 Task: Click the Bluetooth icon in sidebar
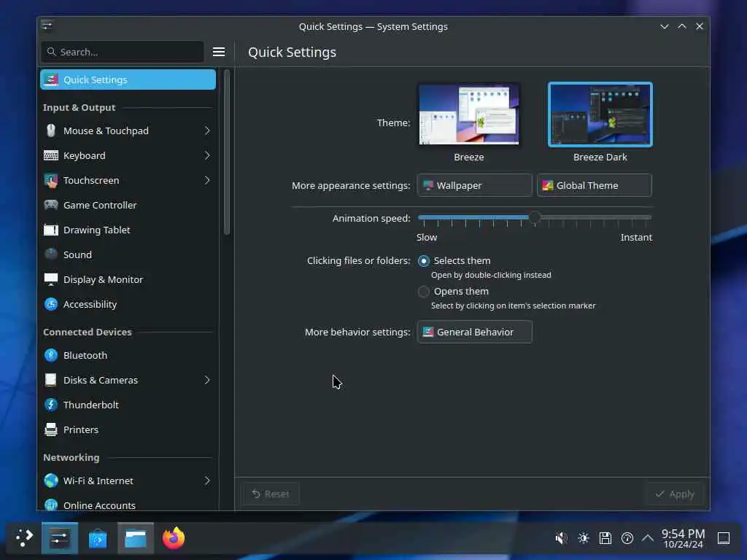pyautogui.click(x=51, y=355)
